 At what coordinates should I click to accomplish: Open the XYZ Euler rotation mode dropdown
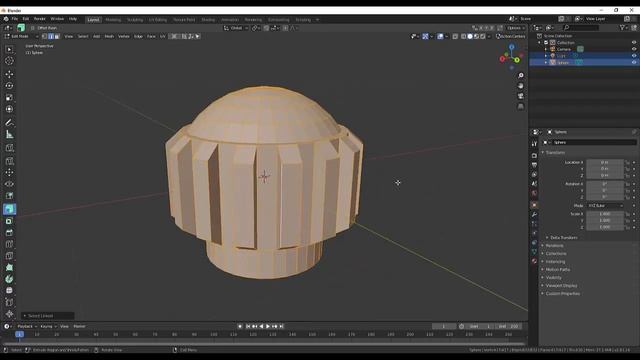(605, 205)
